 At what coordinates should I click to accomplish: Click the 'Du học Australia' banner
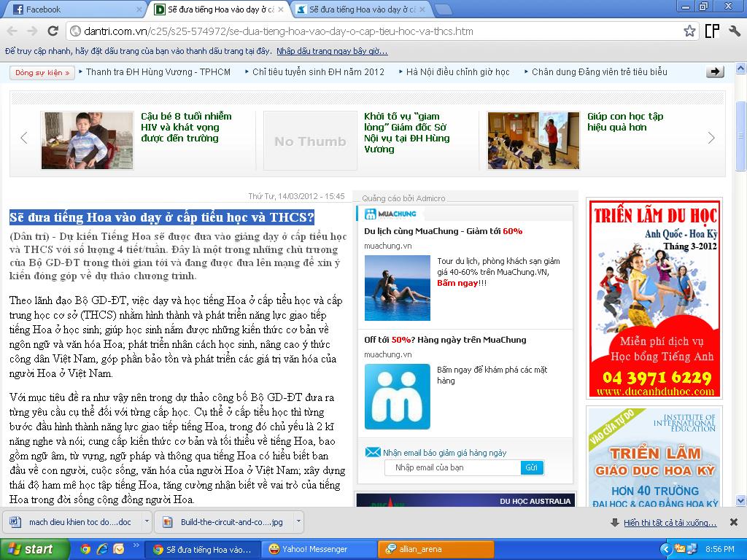click(466, 500)
